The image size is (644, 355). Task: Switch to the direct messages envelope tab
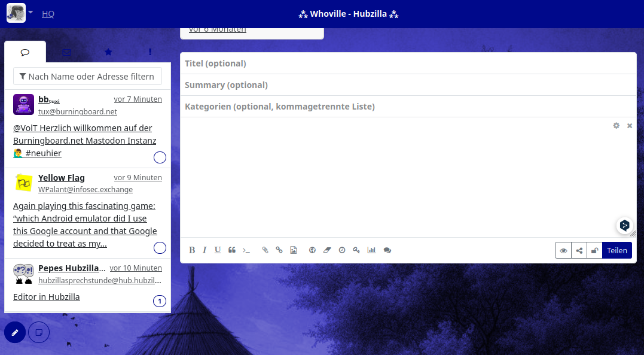[x=66, y=52]
